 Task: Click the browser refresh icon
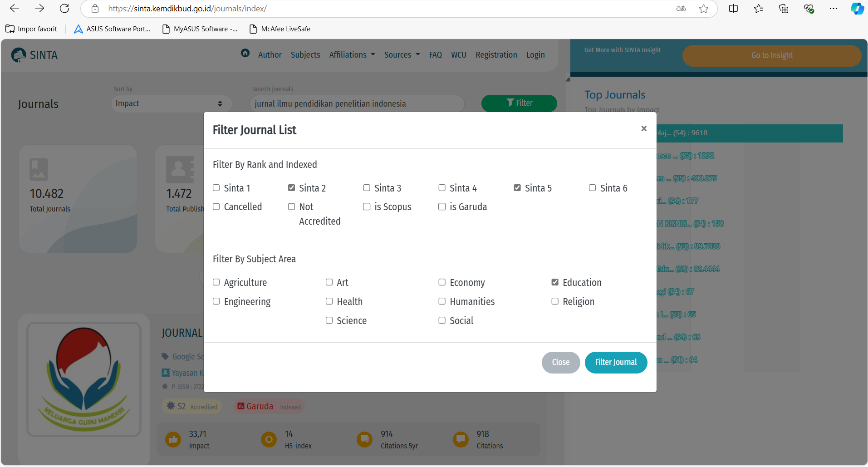tap(64, 9)
